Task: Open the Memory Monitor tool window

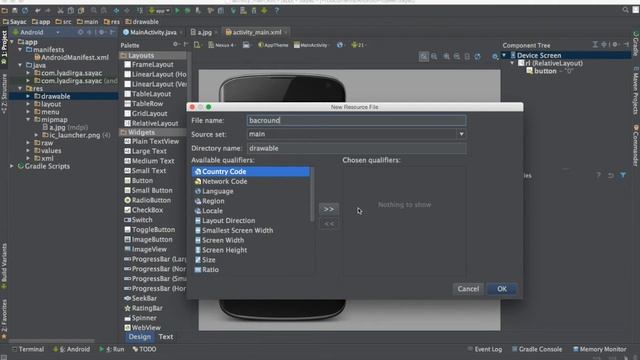Action: 599,349
